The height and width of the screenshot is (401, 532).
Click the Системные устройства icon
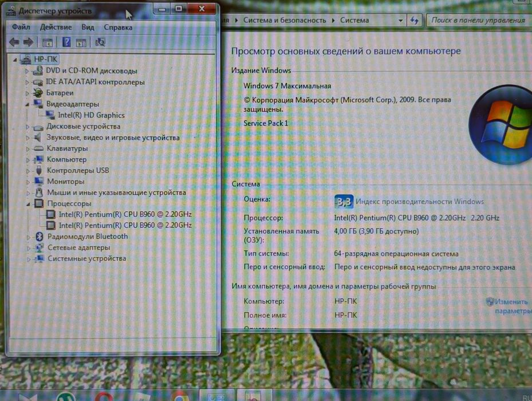(x=40, y=258)
